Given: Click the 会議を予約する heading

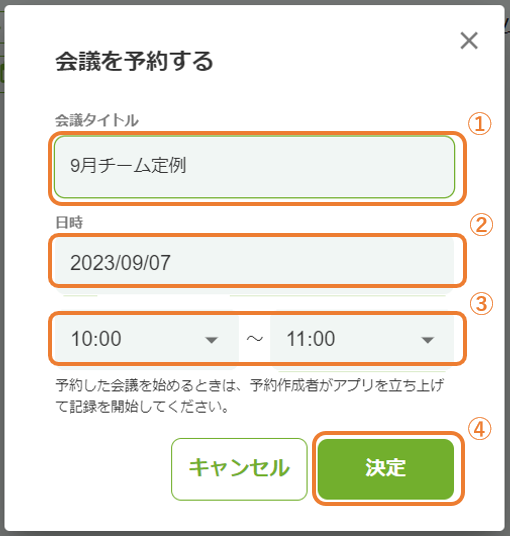Looking at the screenshot, I should point(134,62).
